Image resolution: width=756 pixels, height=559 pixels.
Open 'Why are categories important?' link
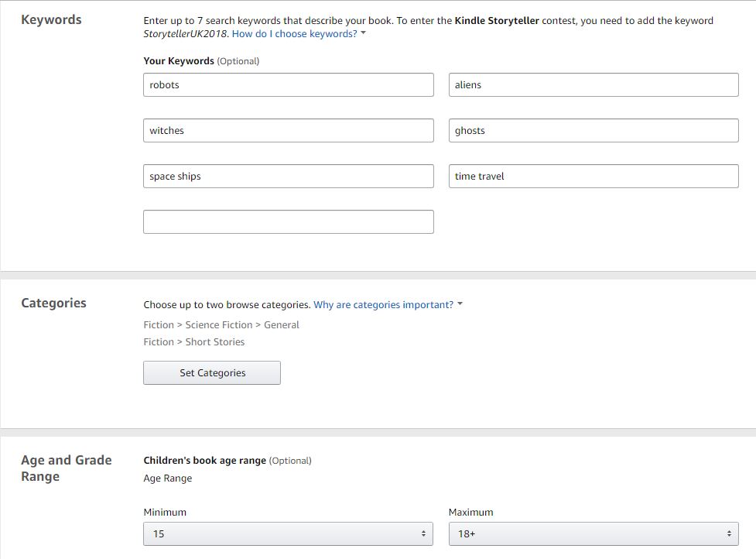click(383, 305)
